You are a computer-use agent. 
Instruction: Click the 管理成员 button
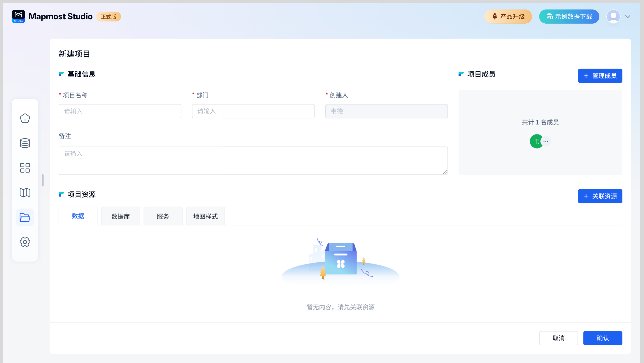[600, 76]
